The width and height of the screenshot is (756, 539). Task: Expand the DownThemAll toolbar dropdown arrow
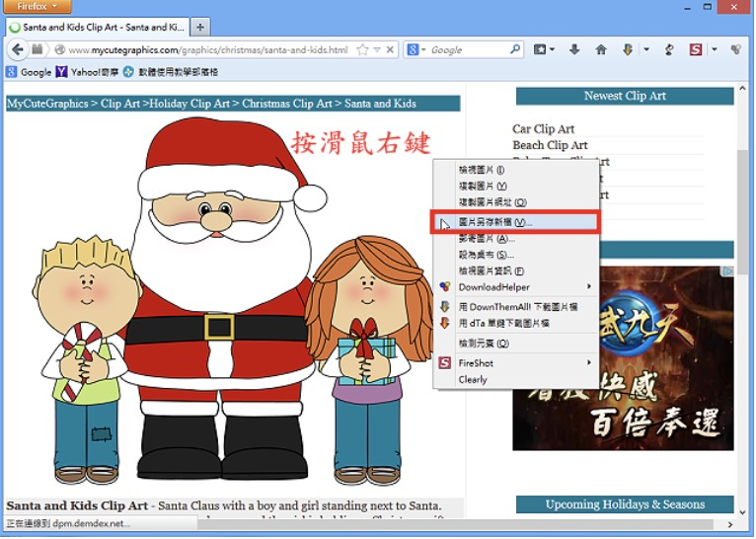pos(646,49)
